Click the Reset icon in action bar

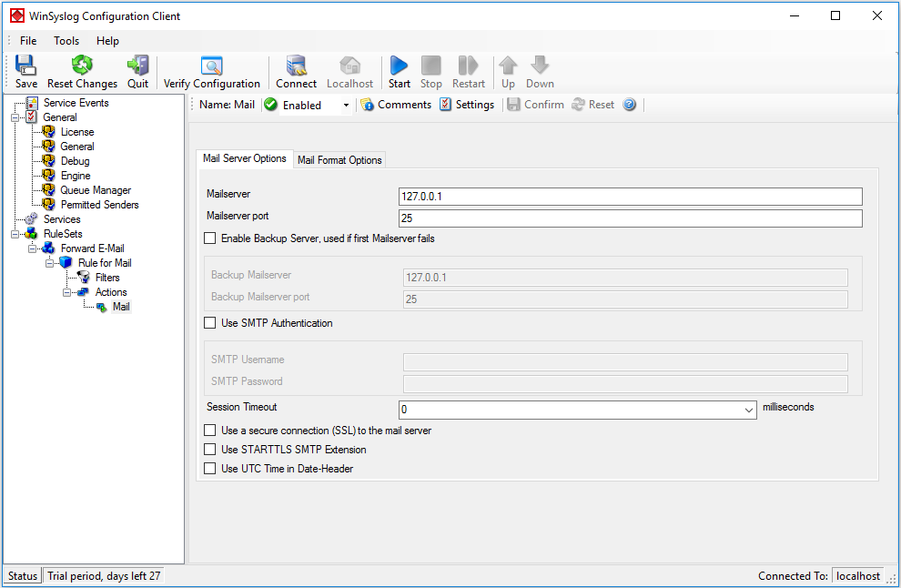click(x=593, y=105)
